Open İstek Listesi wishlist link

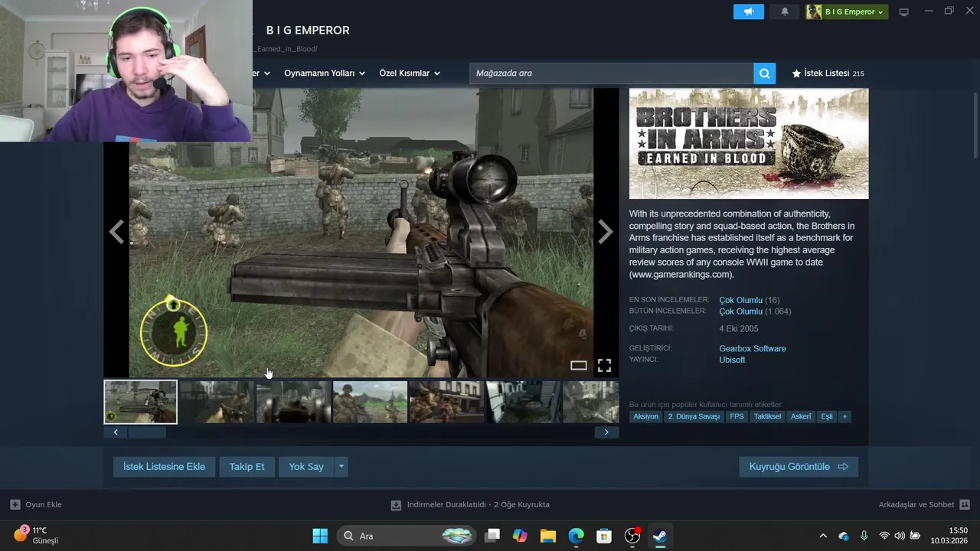click(x=828, y=73)
